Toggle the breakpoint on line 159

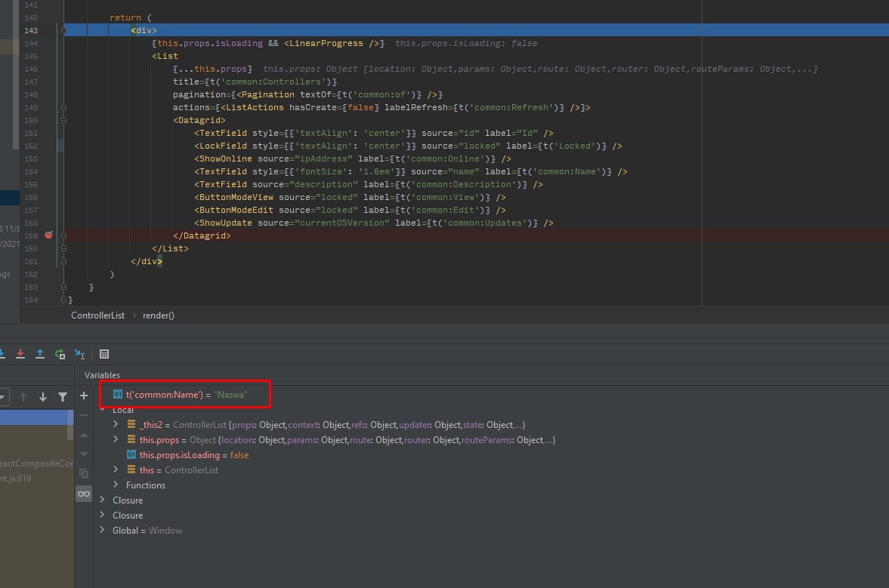tap(49, 236)
